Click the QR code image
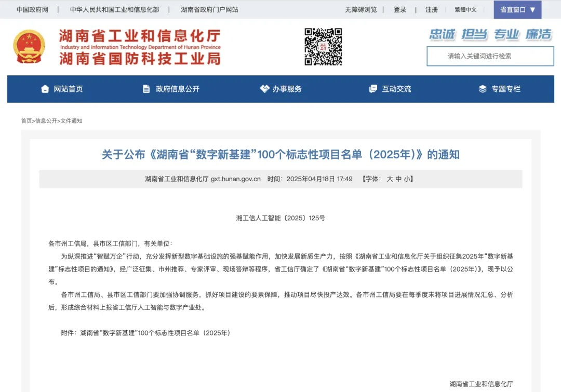 click(x=323, y=47)
